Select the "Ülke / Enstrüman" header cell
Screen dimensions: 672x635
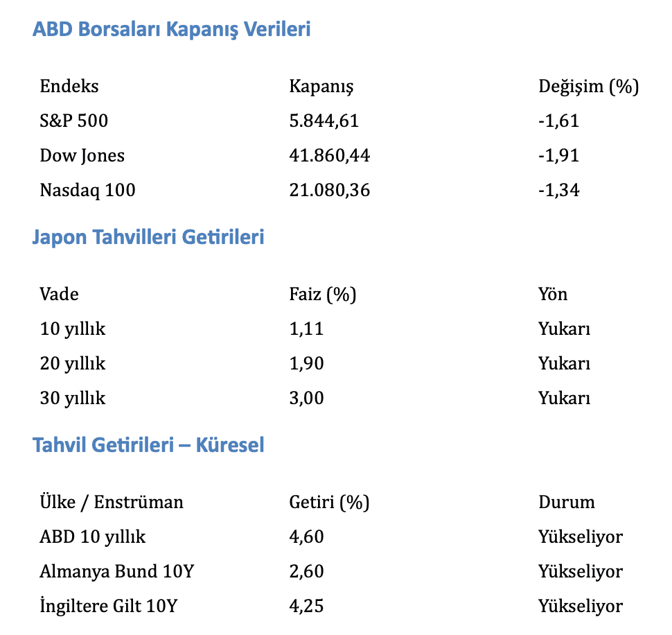click(112, 503)
